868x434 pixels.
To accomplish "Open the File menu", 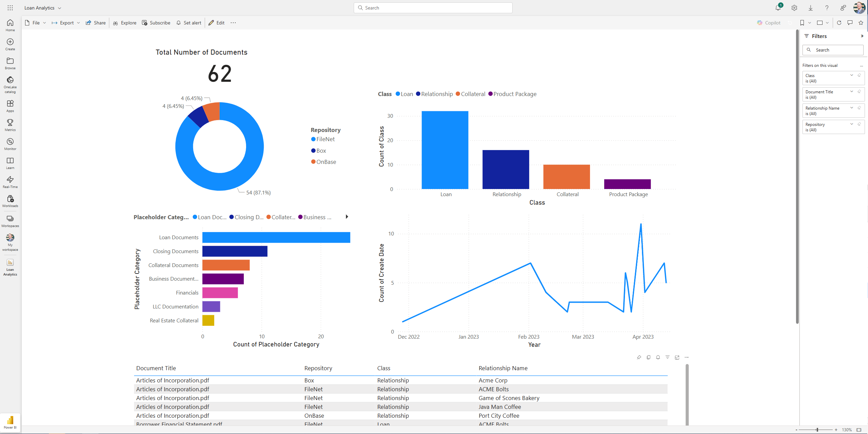I will click(x=35, y=22).
